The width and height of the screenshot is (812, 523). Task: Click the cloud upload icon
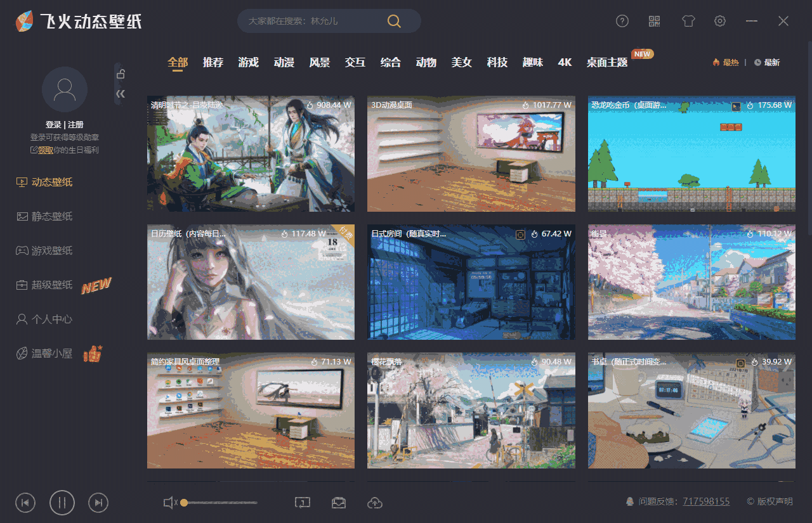(375, 503)
